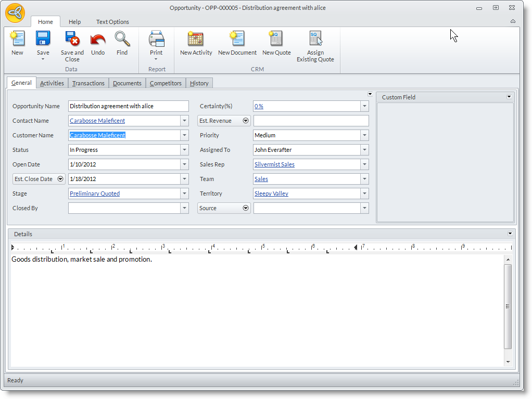532x399 pixels.
Task: Toggle the Est. Revenue field selector
Action: point(245,121)
